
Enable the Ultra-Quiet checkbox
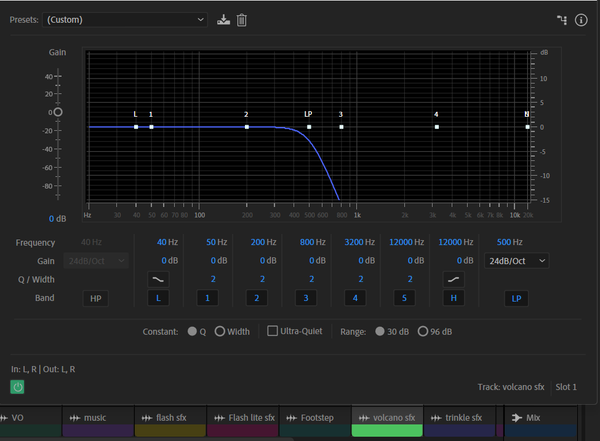(272, 331)
